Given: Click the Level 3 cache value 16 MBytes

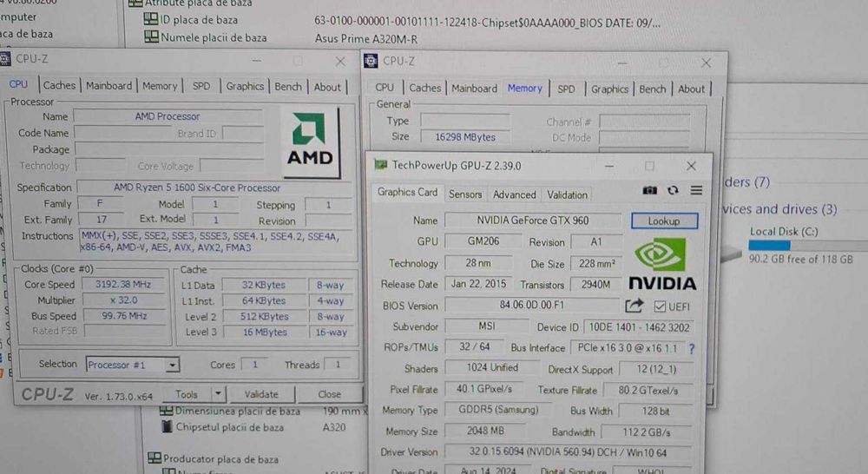Looking at the screenshot, I should coord(265,332).
